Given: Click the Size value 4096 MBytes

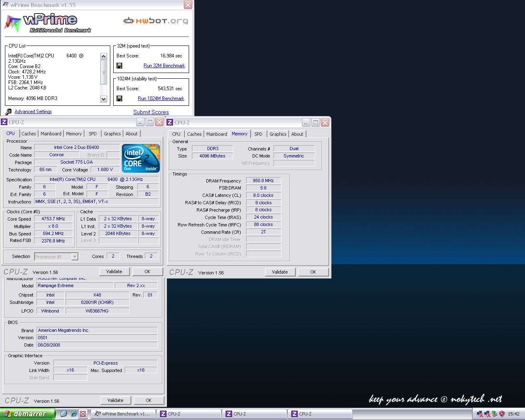Looking at the screenshot, I should coord(212,156).
